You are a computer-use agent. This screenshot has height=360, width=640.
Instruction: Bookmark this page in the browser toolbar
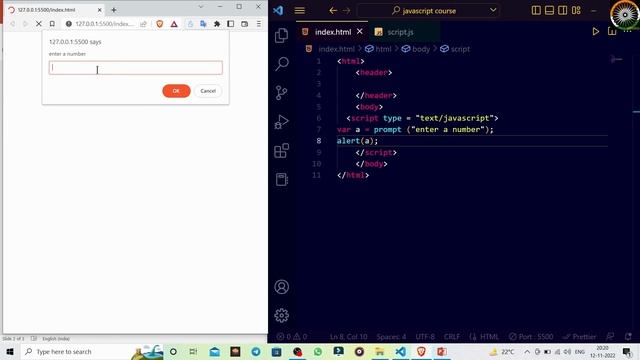[x=52, y=24]
